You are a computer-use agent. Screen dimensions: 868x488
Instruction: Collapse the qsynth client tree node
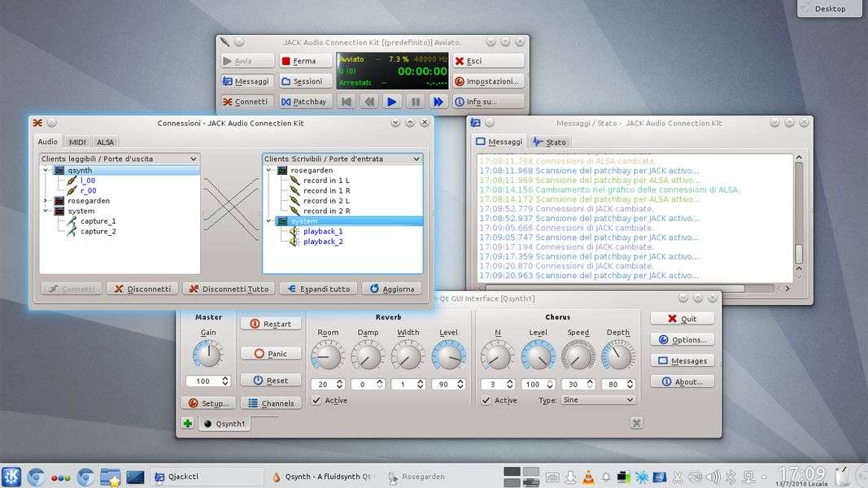click(46, 171)
